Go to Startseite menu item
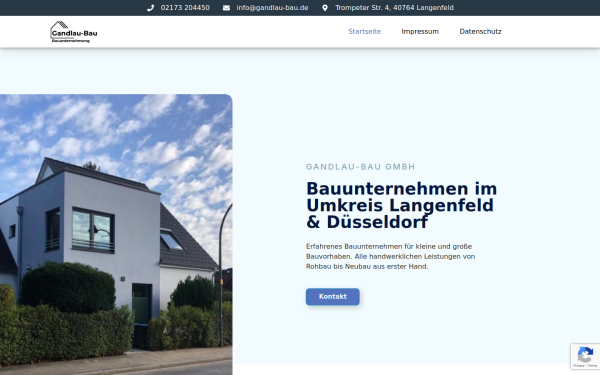The image size is (600, 375). coord(365,32)
